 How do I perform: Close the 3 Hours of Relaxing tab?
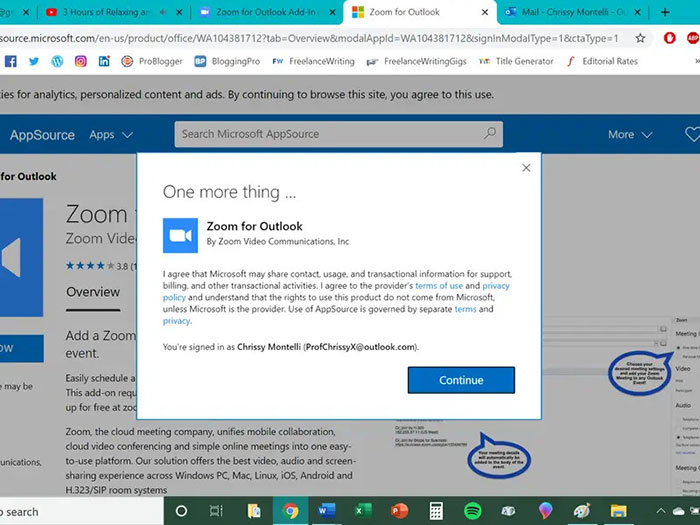pos(179,12)
